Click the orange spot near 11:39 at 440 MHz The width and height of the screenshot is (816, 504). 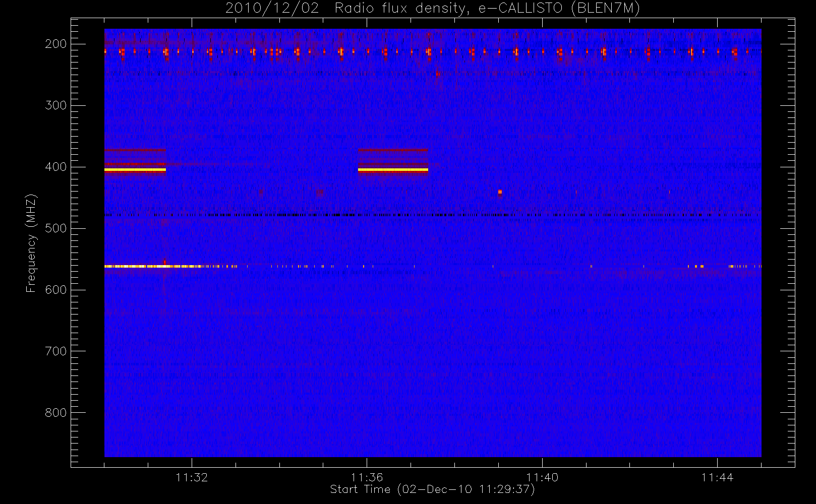point(500,192)
